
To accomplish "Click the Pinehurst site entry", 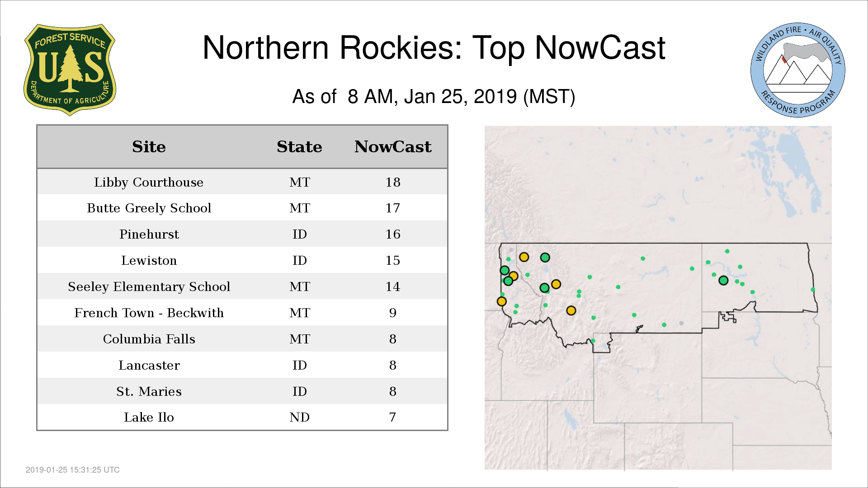I will point(149,234).
